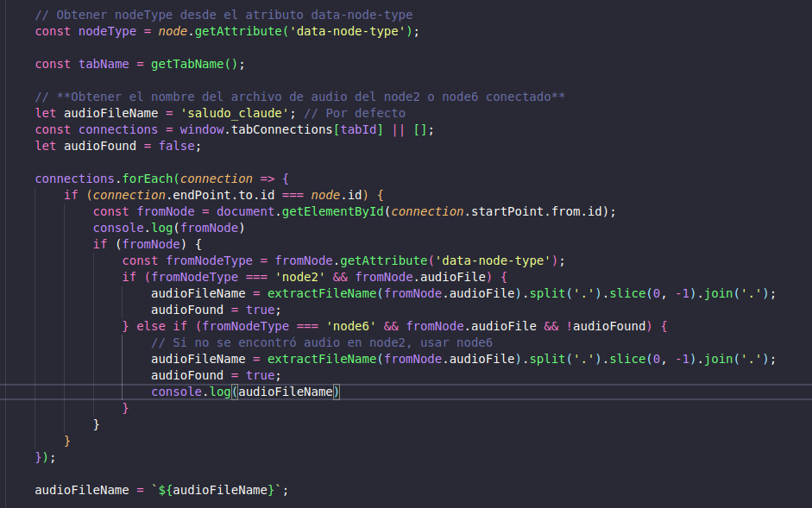Click the first 'extractFileName(fromNode.audioFile)' call under node2
Viewport: 812px width, 508px height.
tap(394, 293)
